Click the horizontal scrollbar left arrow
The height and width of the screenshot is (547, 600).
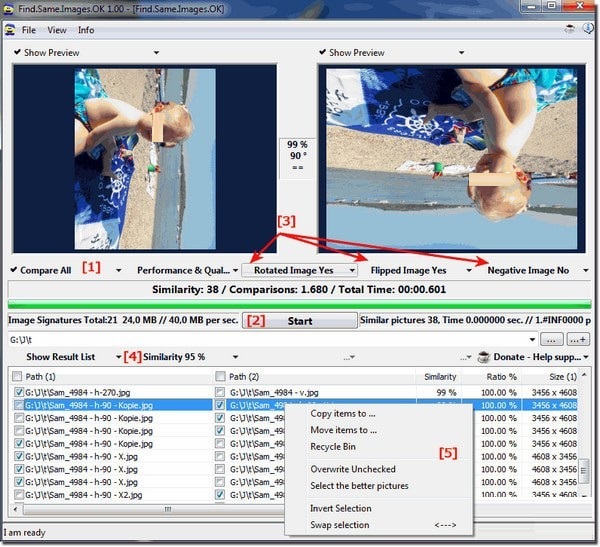pos(16,509)
